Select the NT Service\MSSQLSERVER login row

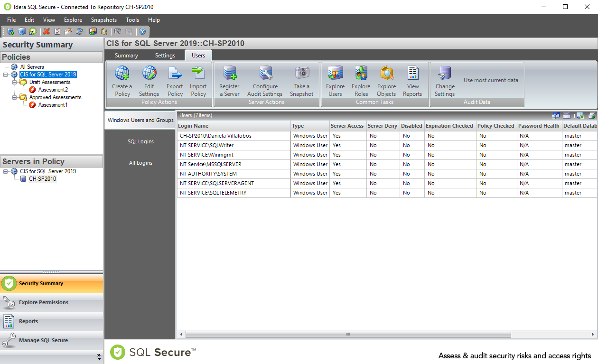pyautogui.click(x=387, y=164)
